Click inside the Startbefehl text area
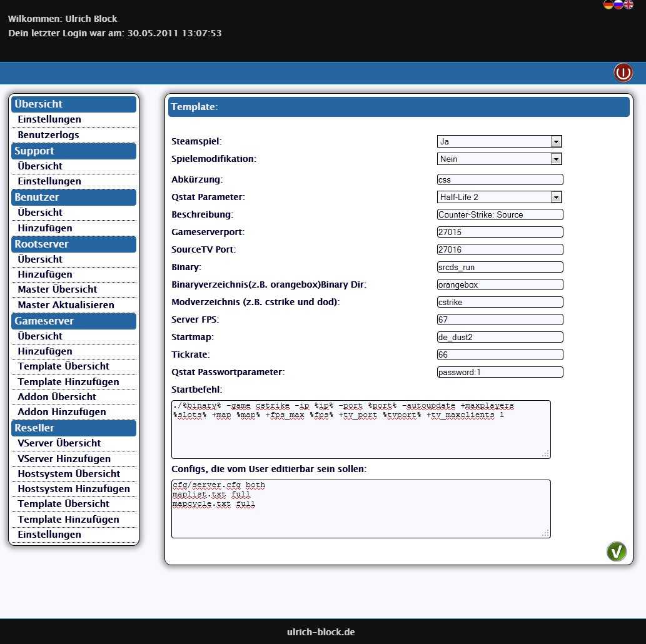Viewport: 646px width, 644px height. (x=361, y=430)
